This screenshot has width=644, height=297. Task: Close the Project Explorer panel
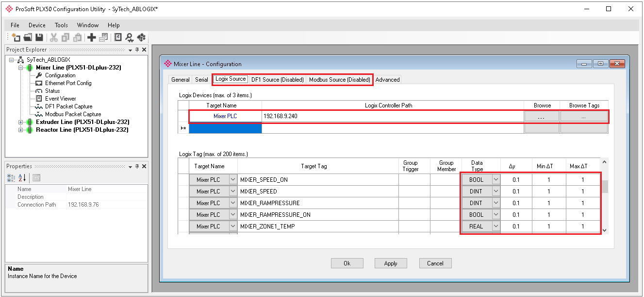[x=144, y=50]
